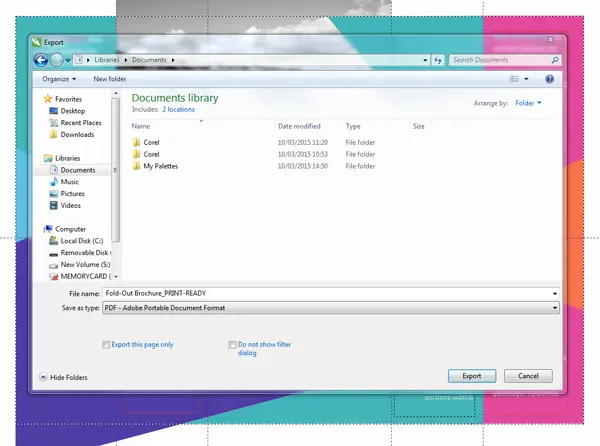Enable Export this page only checkbox

tap(106, 345)
